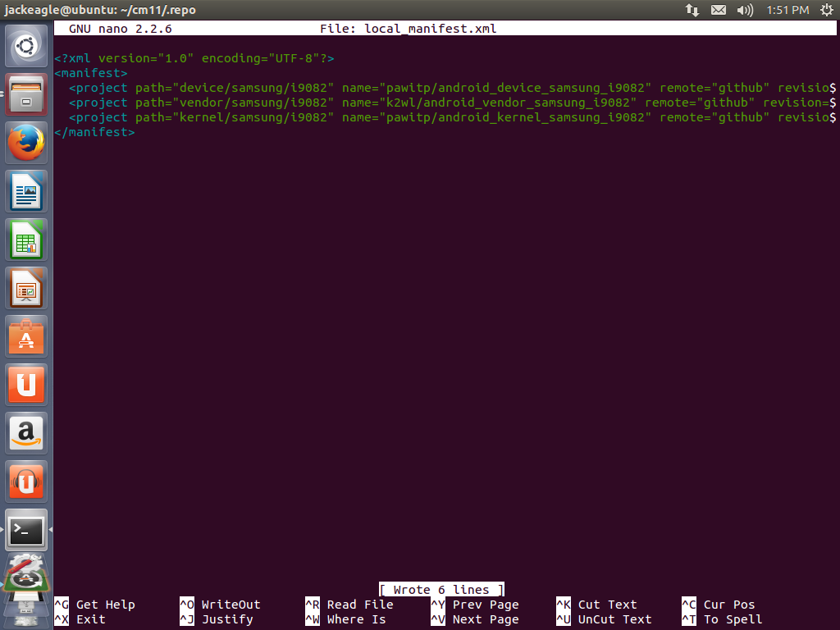This screenshot has width=840, height=630.
Task: Open the network connections indicator
Action: pyautogui.click(x=692, y=10)
